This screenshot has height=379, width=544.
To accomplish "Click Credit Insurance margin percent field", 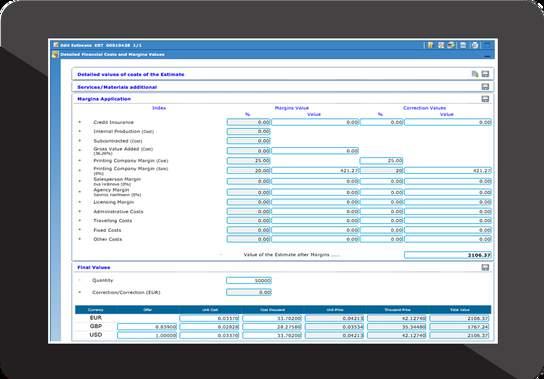I will (248, 122).
